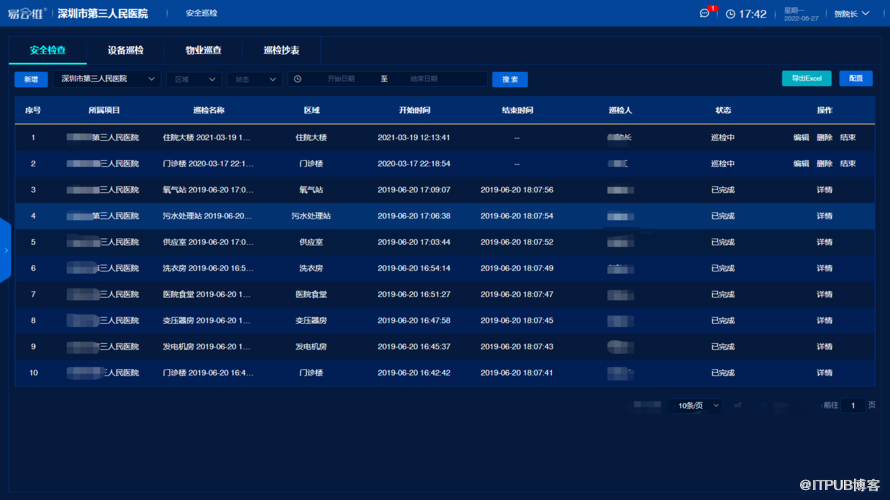This screenshot has height=500, width=890.
Task: Expand the 状态 filter dropdown
Action: [x=255, y=79]
